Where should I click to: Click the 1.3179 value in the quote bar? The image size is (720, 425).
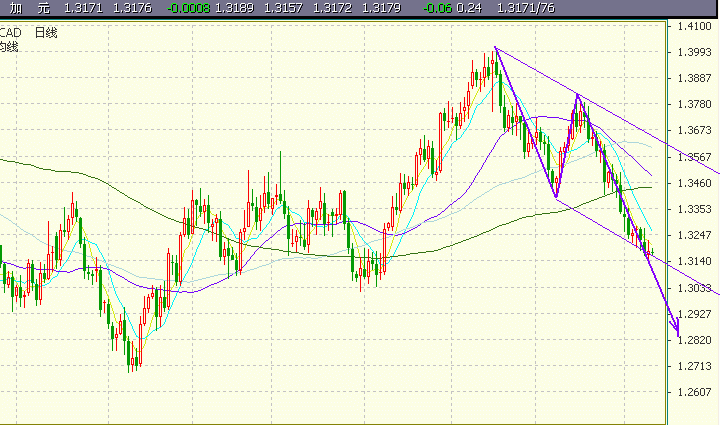pyautogui.click(x=382, y=8)
